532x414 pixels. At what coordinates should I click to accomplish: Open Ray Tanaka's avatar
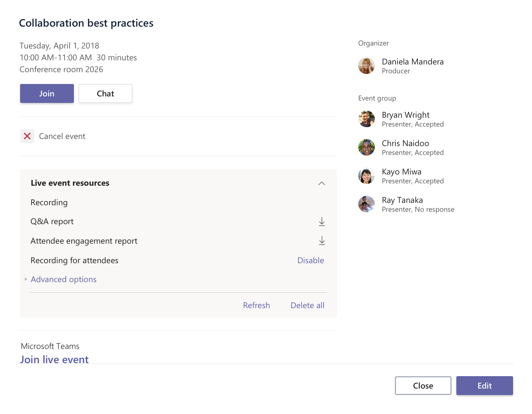click(366, 204)
